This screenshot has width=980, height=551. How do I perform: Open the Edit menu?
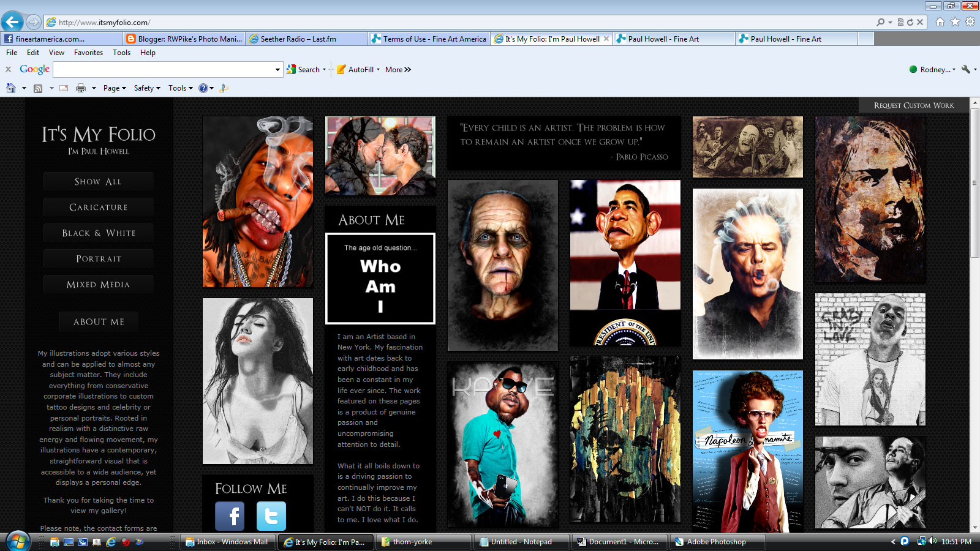click(x=33, y=53)
